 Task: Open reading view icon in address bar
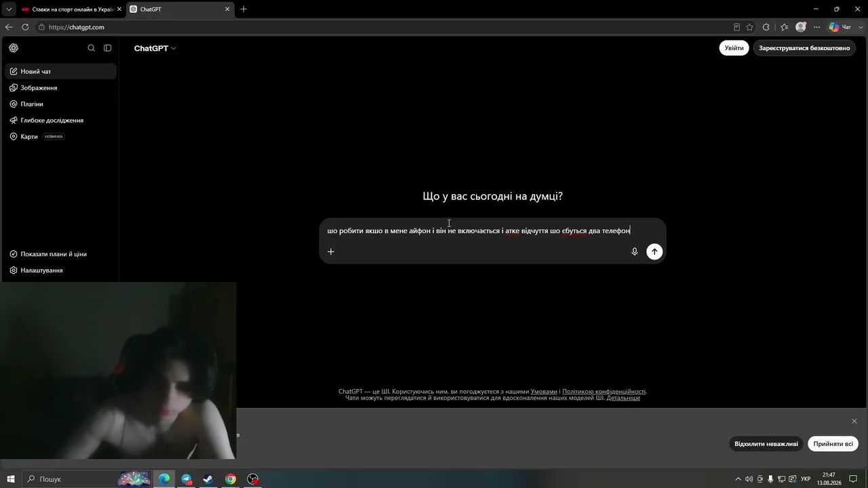pyautogui.click(x=736, y=27)
